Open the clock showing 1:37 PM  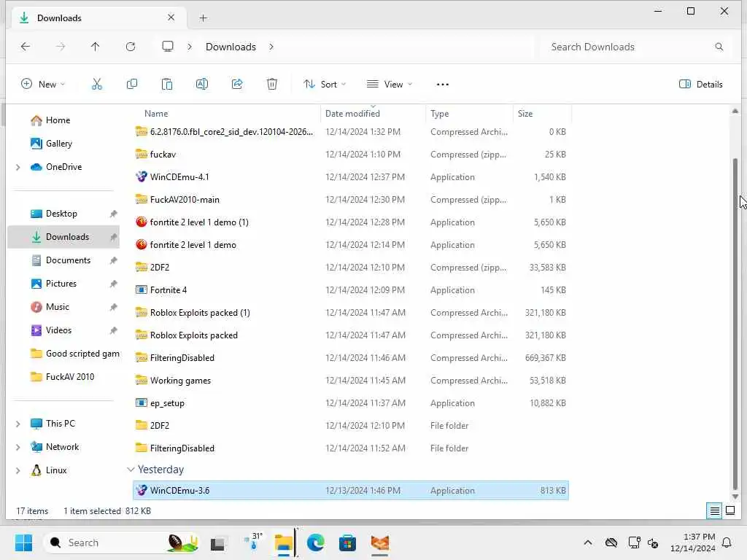point(693,542)
